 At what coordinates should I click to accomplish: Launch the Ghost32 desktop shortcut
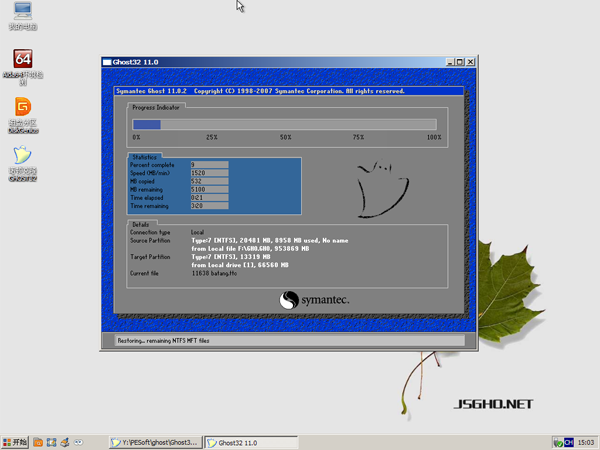click(x=22, y=158)
